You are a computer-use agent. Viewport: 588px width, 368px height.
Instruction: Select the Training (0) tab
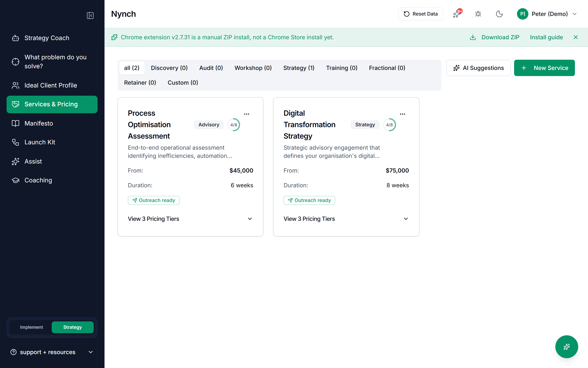[x=342, y=68]
